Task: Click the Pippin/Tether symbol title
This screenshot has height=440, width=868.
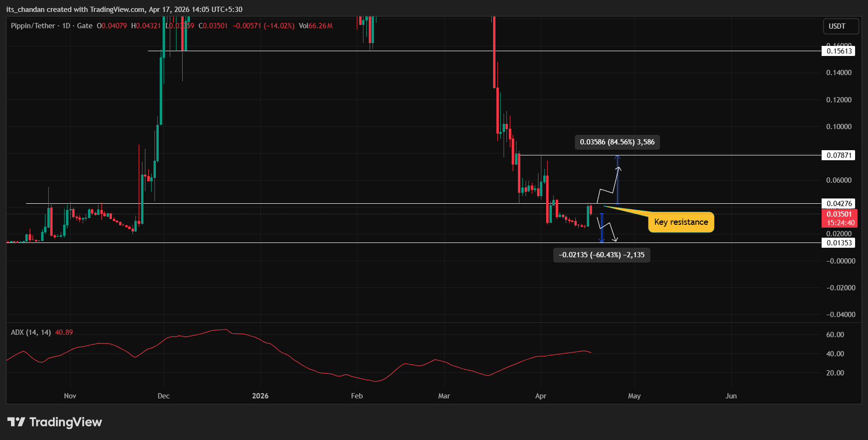Action: pos(33,26)
